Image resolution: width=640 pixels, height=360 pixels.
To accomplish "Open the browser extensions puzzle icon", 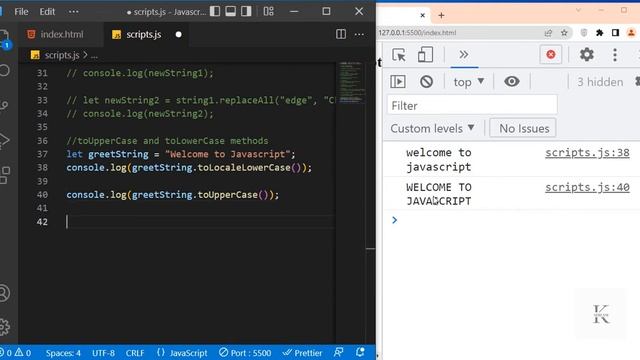I will tap(600, 33).
